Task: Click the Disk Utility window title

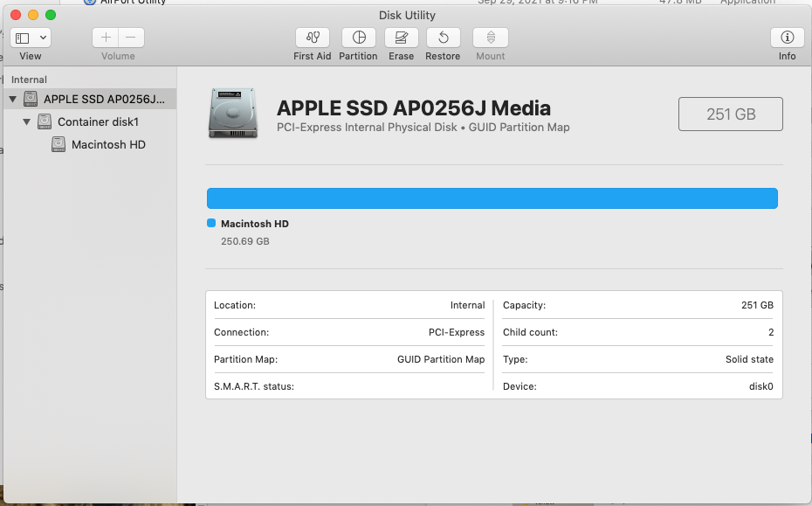Action: (x=407, y=15)
